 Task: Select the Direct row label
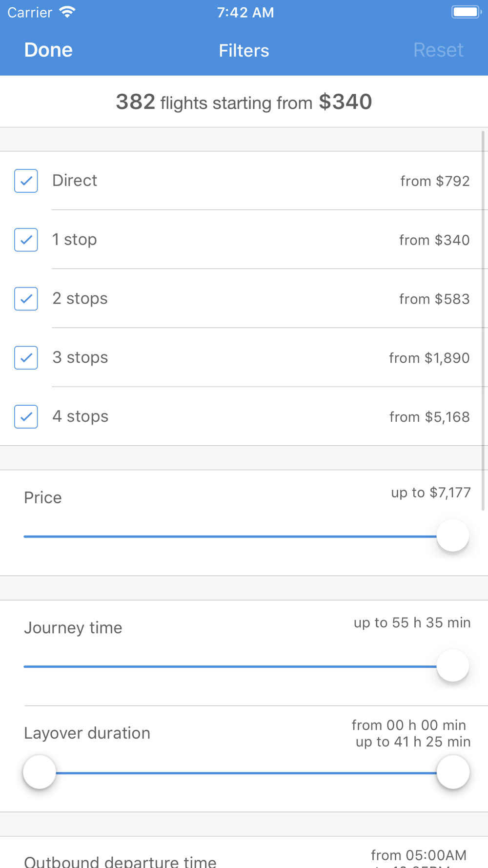[75, 181]
